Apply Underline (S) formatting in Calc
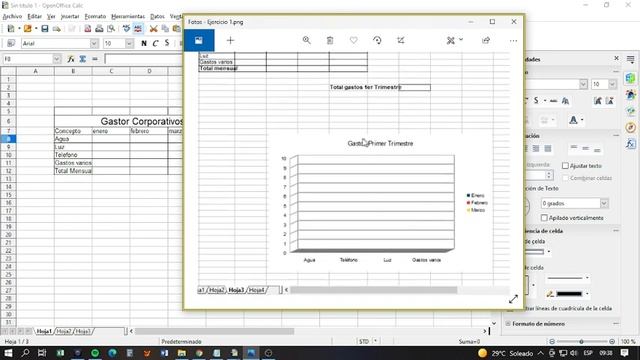The height and width of the screenshot is (360, 640). [x=167, y=43]
